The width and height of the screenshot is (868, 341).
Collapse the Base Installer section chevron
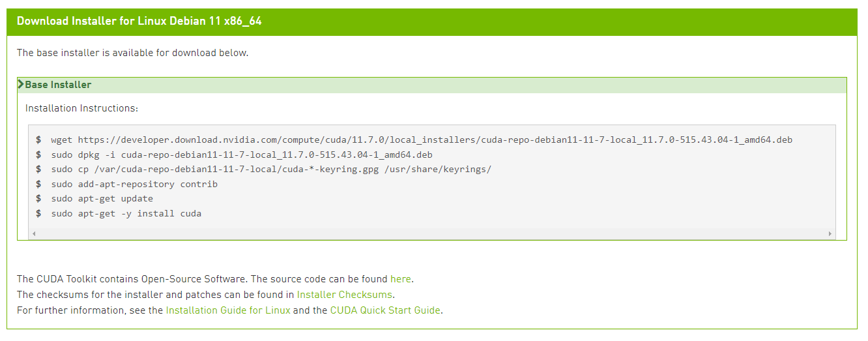(x=21, y=85)
